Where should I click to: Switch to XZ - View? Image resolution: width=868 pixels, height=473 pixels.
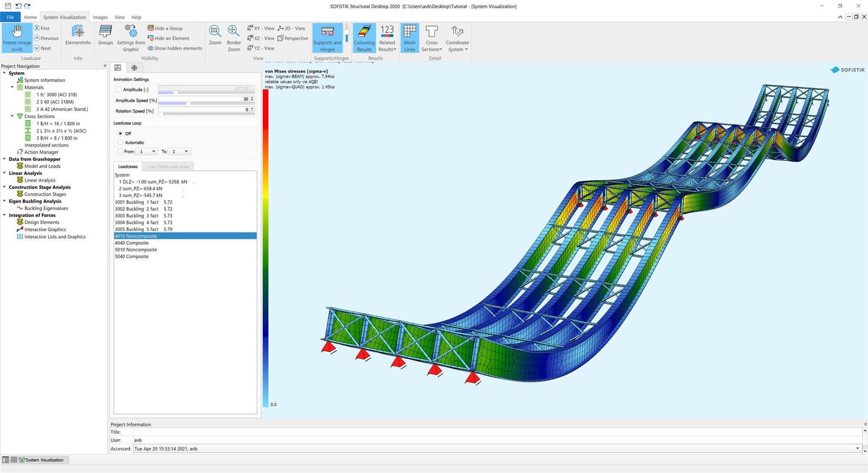(x=261, y=38)
